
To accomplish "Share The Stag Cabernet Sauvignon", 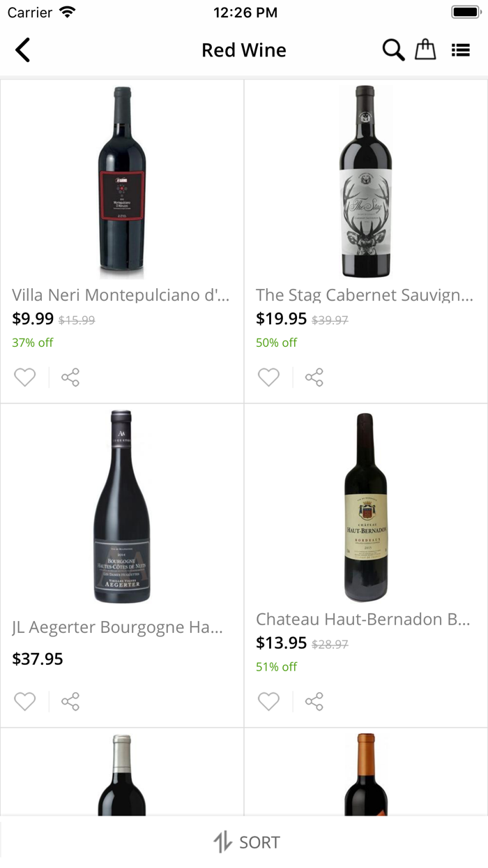I will click(x=314, y=377).
